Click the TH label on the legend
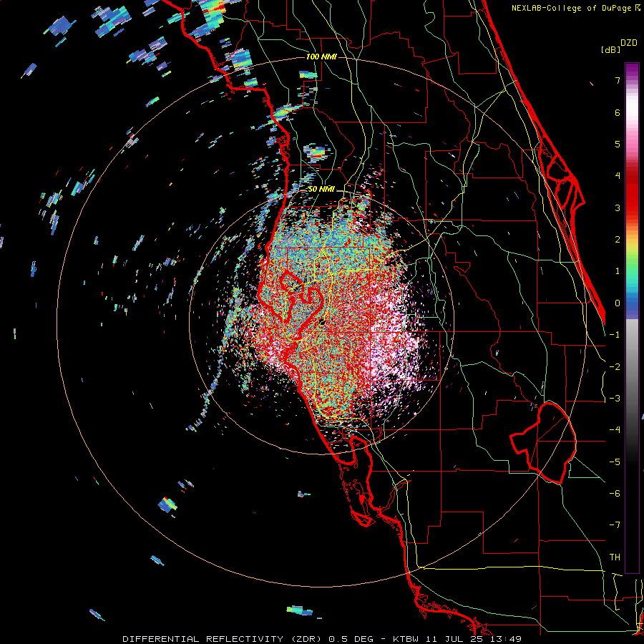This screenshot has width=644, height=644. coord(615,557)
